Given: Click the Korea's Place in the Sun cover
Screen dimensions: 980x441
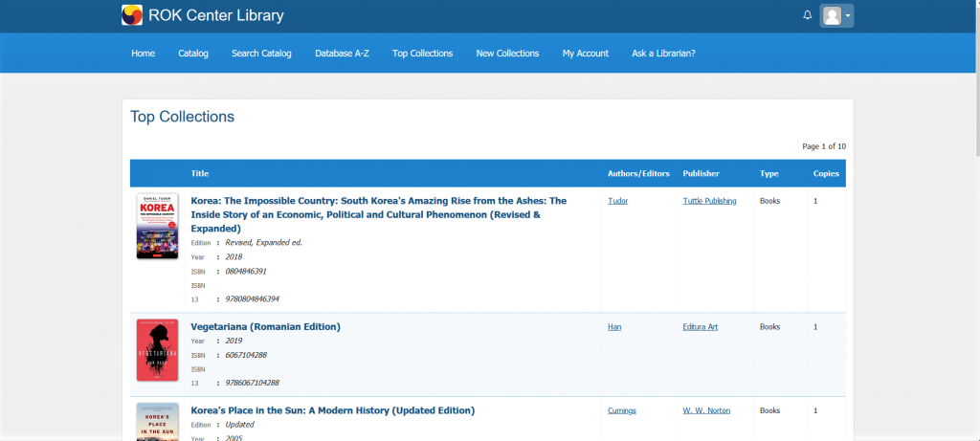Looking at the screenshot, I should click(x=158, y=422).
